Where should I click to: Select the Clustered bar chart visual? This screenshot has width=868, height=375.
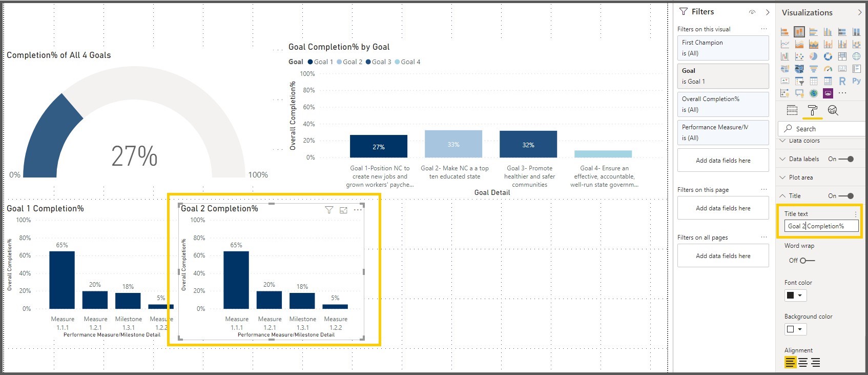(x=814, y=32)
